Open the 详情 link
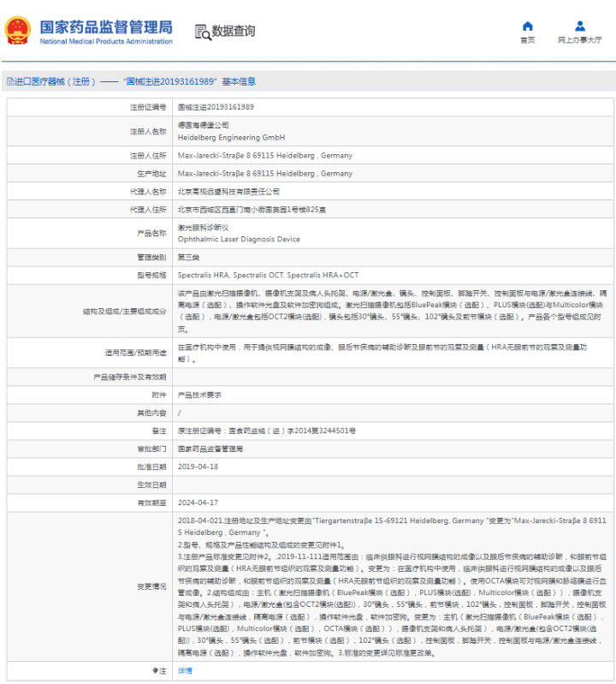The height and width of the screenshot is (684, 616). (x=185, y=671)
